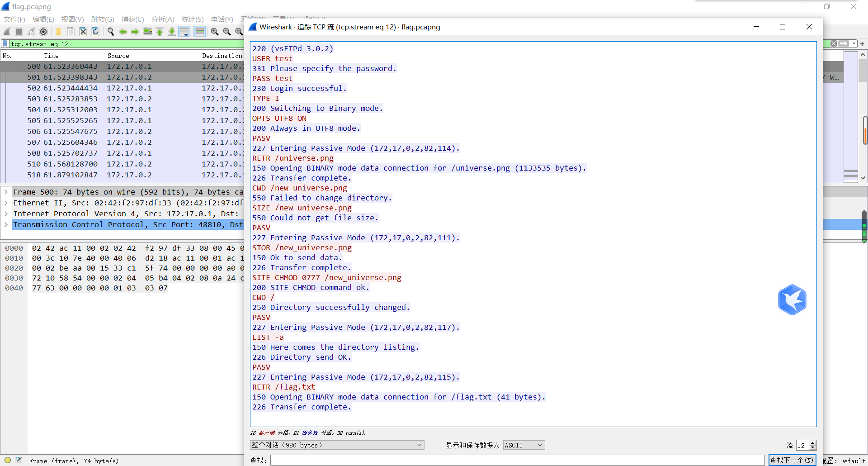
Task: Expand the Ethernet II tree row
Action: 6,203
